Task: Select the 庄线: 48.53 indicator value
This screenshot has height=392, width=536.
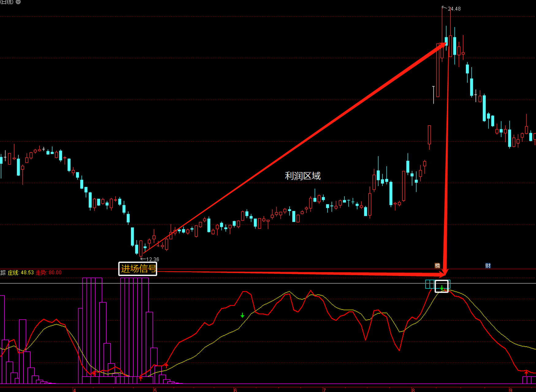Action: 21,273
